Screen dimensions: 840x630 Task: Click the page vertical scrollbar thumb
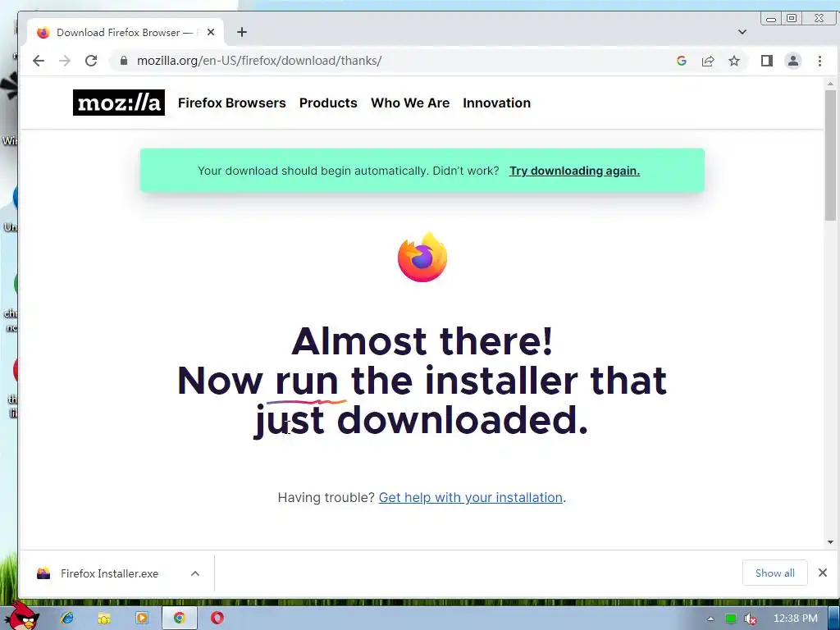830,155
